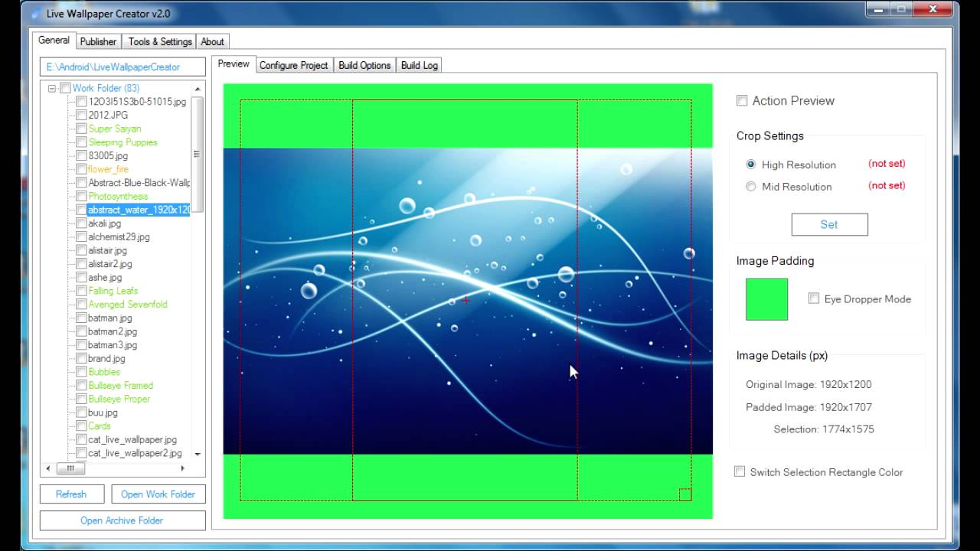
Task: Select alistair.jpg in the tree
Action: tap(107, 250)
